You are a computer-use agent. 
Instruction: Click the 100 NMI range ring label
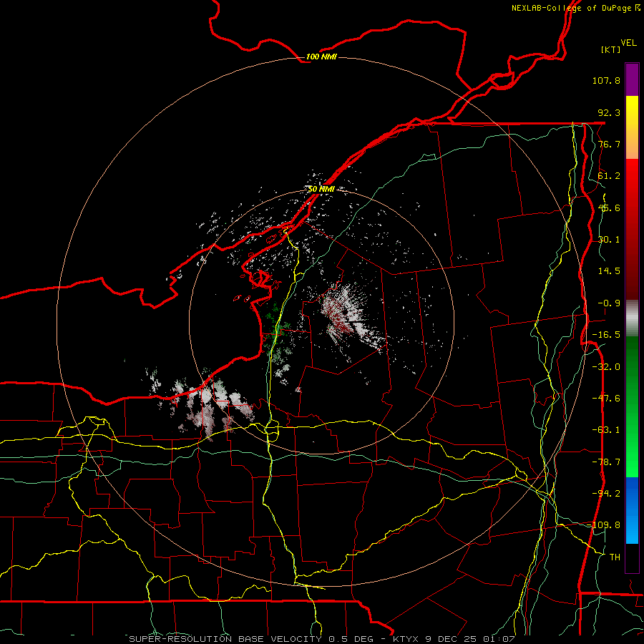click(321, 57)
